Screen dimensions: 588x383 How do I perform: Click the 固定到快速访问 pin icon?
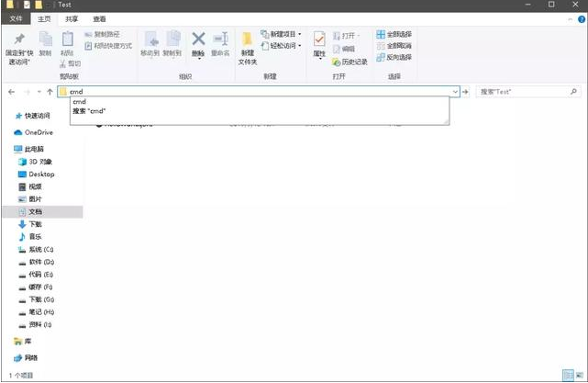(x=19, y=39)
